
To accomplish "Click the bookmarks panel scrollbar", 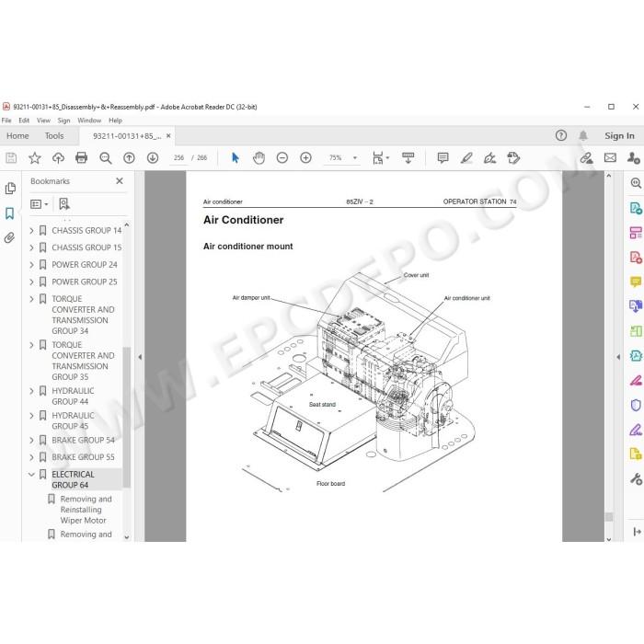I will coord(127,417).
